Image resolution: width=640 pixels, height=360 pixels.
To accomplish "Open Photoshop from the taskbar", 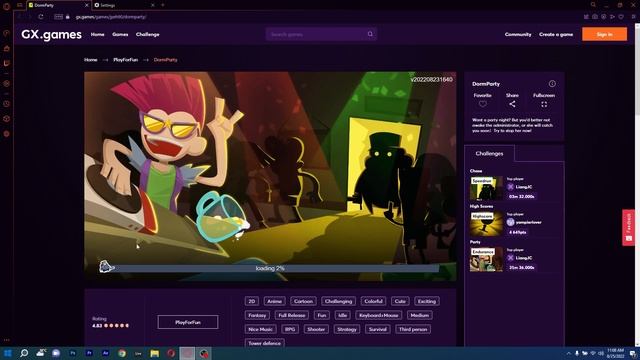I will pyautogui.click(x=73, y=353).
